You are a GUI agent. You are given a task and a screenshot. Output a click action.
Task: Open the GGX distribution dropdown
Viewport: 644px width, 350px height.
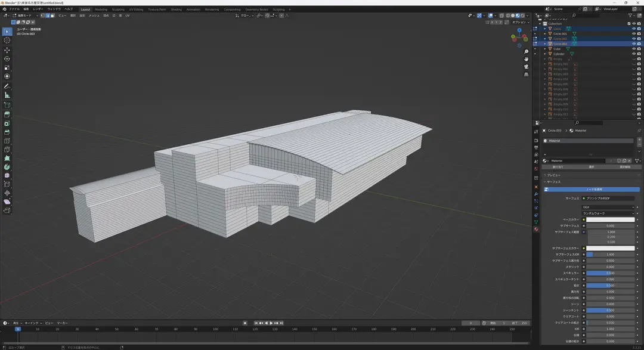(608, 207)
